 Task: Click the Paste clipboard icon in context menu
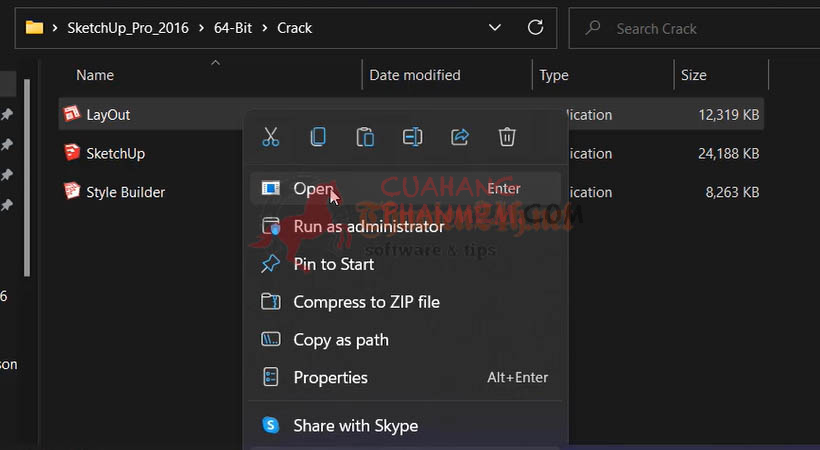[365, 137]
